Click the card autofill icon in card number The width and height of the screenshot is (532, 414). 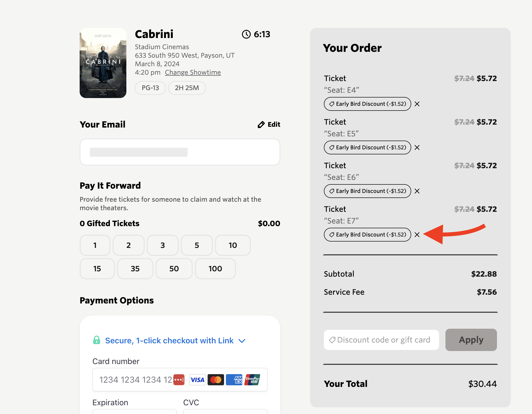179,379
